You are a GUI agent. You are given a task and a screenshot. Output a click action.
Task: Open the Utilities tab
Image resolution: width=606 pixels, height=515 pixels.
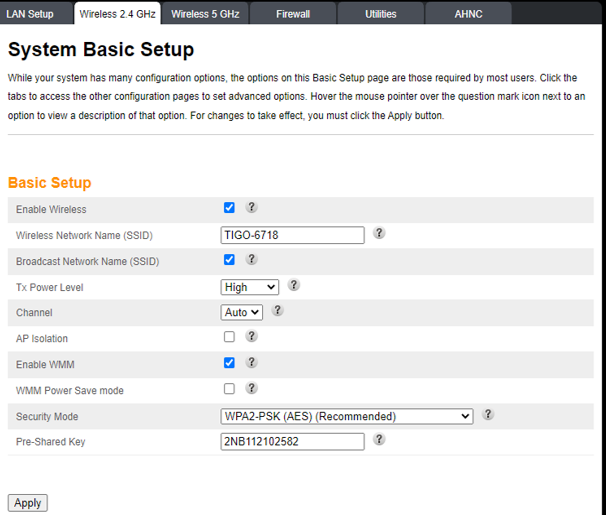[x=381, y=14]
